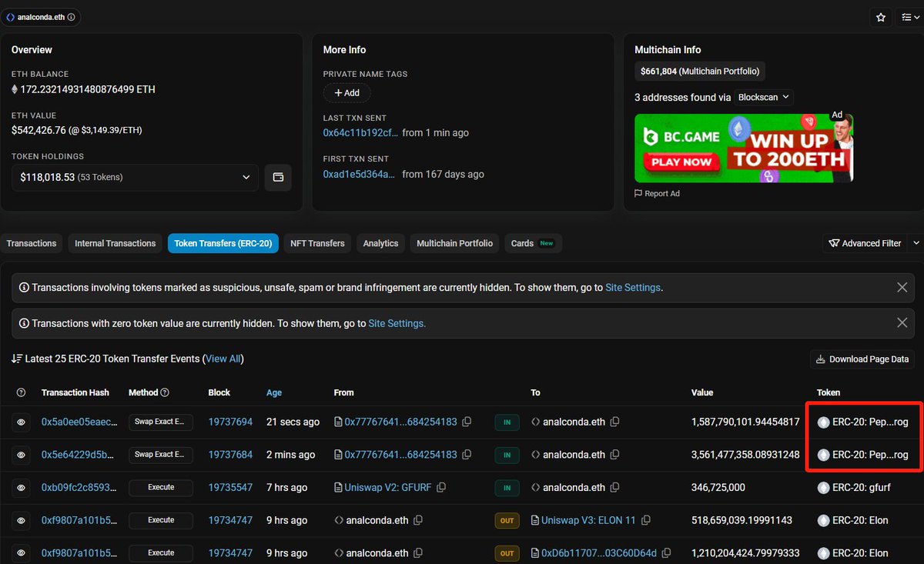Open transaction hash 0xb09fc2c8593
Viewport: 924px width, 564px height.
(x=79, y=488)
